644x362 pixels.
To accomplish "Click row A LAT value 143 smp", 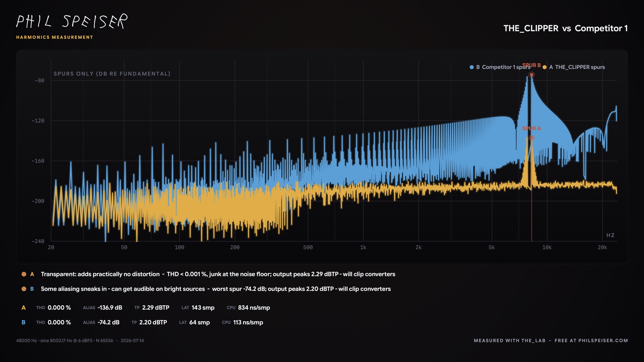I will [203, 308].
